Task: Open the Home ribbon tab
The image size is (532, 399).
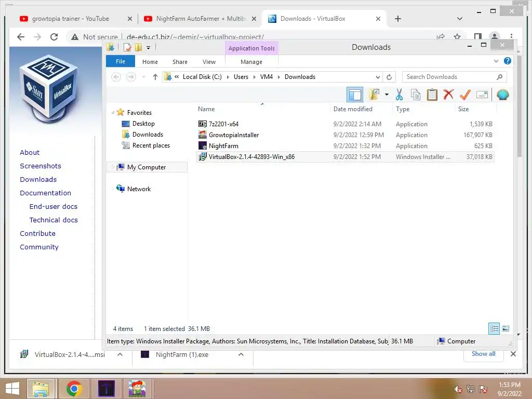Action: pyautogui.click(x=150, y=62)
